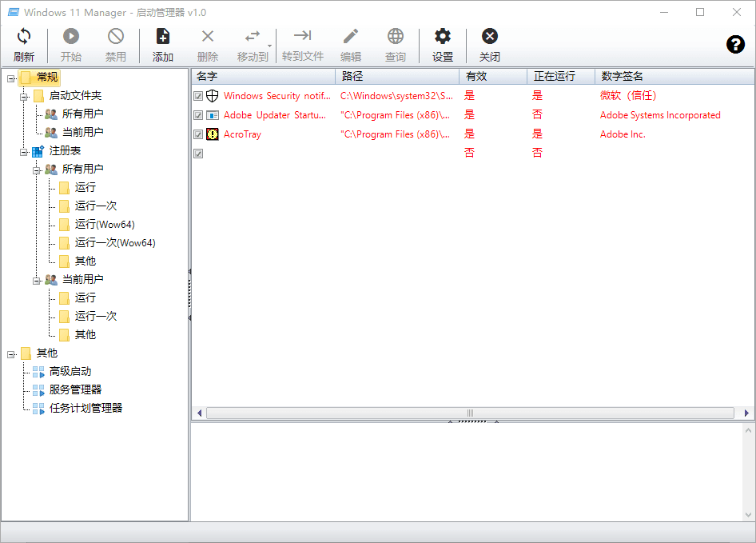Maximize the Windows 11 Manager window
This screenshot has width=756, height=543.
pyautogui.click(x=700, y=12)
